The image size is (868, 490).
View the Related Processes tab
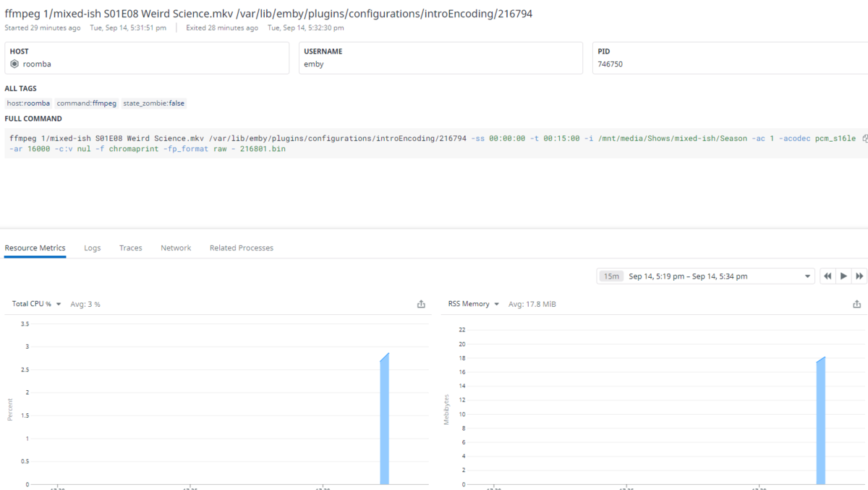click(242, 248)
